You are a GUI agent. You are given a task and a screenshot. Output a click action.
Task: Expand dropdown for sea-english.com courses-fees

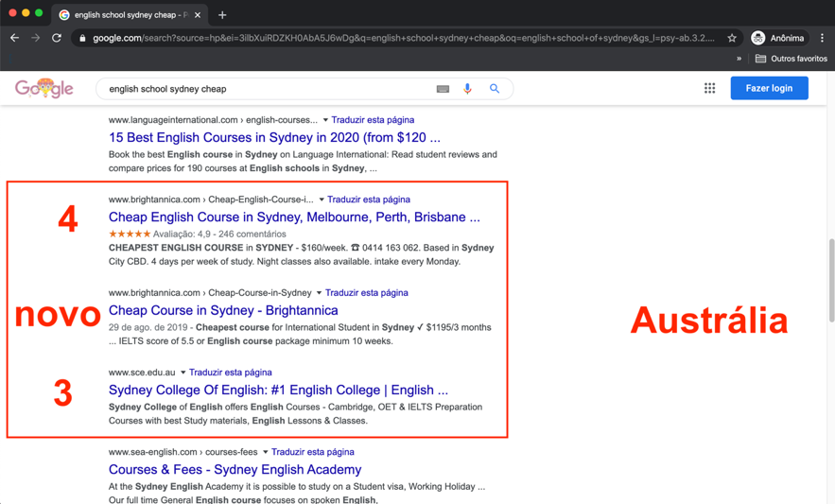pos(265,452)
